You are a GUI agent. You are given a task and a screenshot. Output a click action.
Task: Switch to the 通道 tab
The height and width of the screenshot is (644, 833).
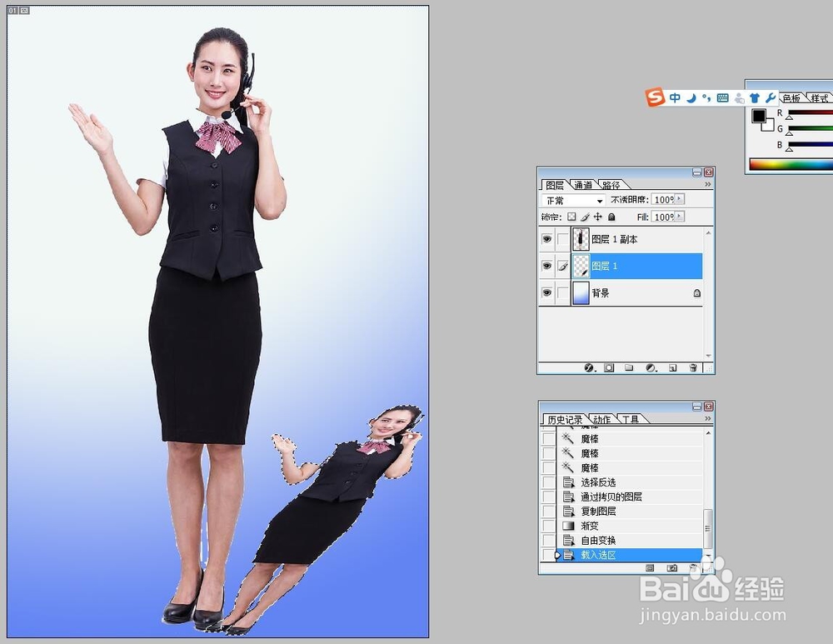click(x=583, y=185)
